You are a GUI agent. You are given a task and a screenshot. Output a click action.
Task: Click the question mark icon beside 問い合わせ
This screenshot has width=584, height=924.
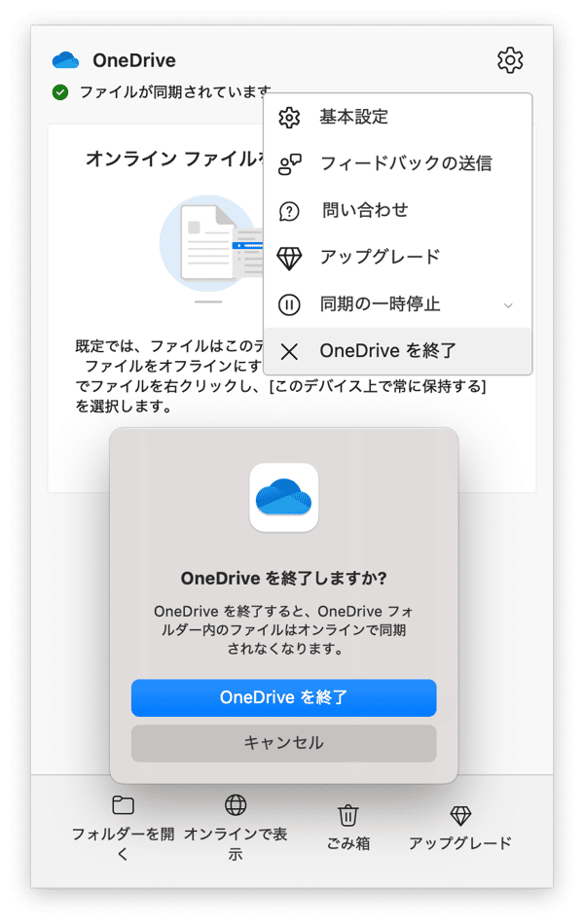tap(289, 211)
